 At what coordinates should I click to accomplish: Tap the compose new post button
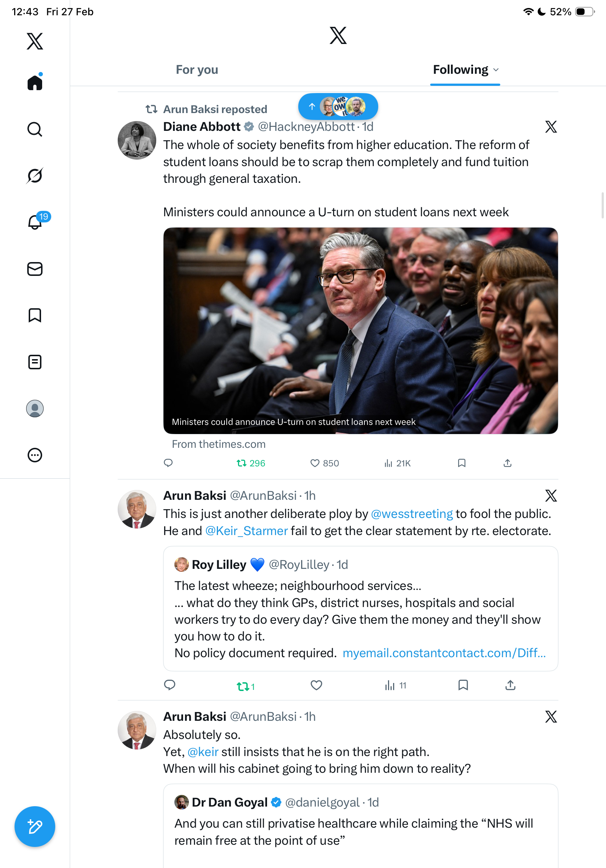35,827
